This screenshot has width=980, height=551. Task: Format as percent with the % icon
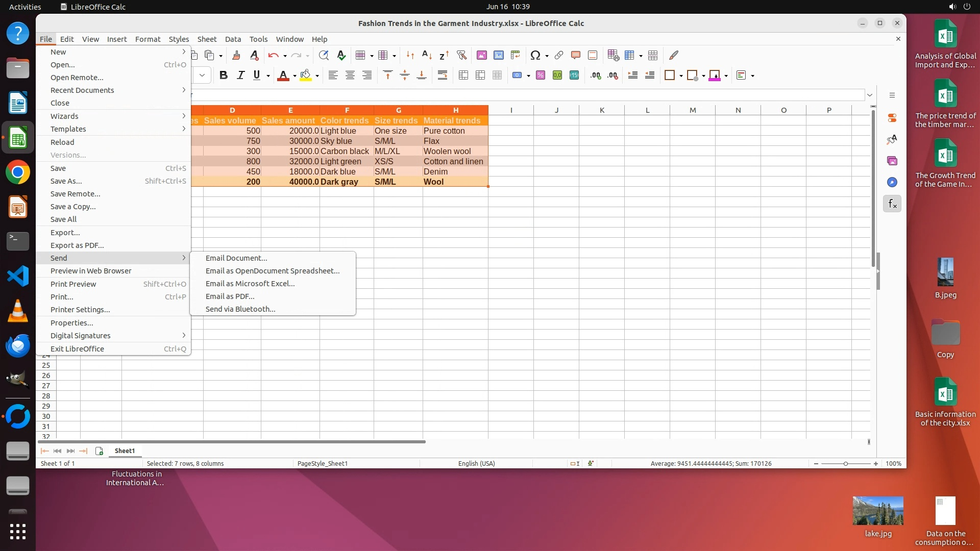pos(541,76)
